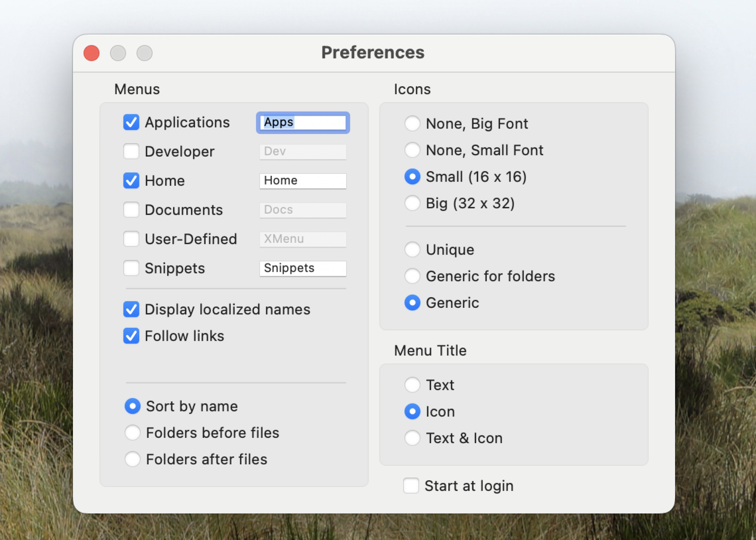Click the Icons section heading

pos(412,89)
